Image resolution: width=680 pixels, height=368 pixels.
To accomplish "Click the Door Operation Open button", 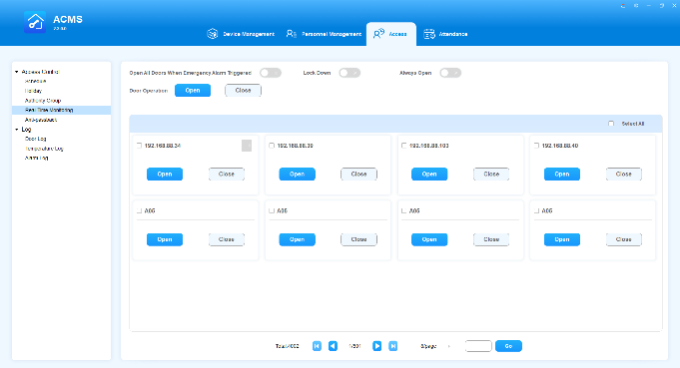I will tap(193, 90).
